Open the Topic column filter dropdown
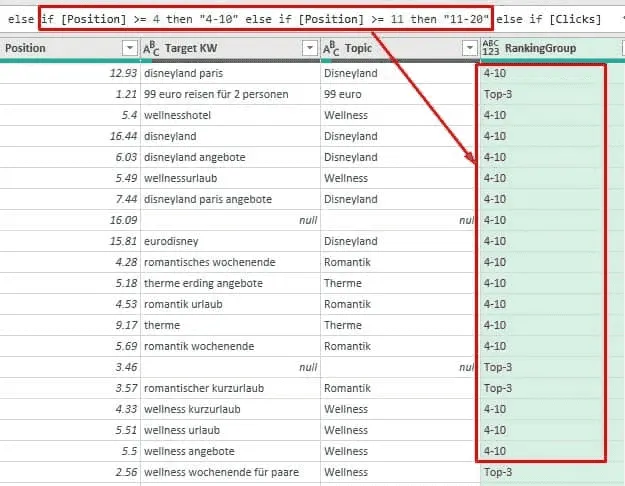Viewport: 625px width, 486px height. click(x=470, y=48)
